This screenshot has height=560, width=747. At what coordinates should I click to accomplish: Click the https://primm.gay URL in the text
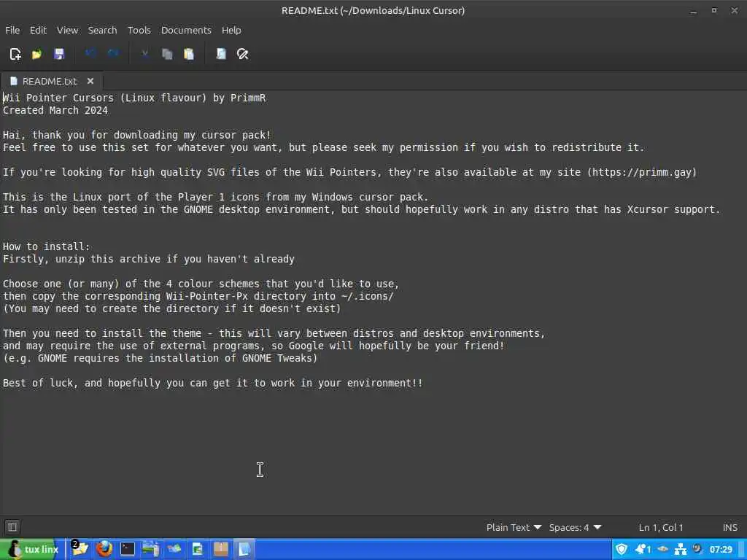pyautogui.click(x=642, y=172)
